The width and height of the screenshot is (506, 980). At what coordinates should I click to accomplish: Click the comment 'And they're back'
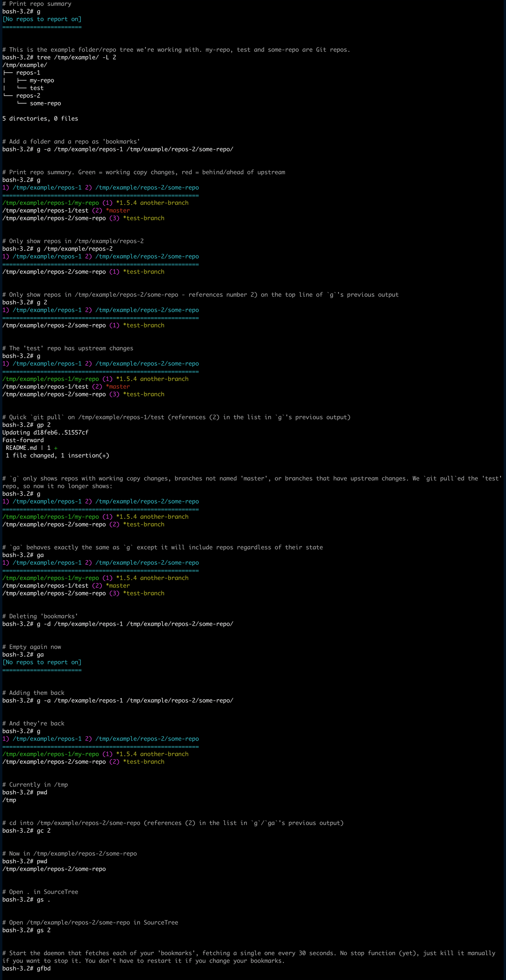pos(33,723)
